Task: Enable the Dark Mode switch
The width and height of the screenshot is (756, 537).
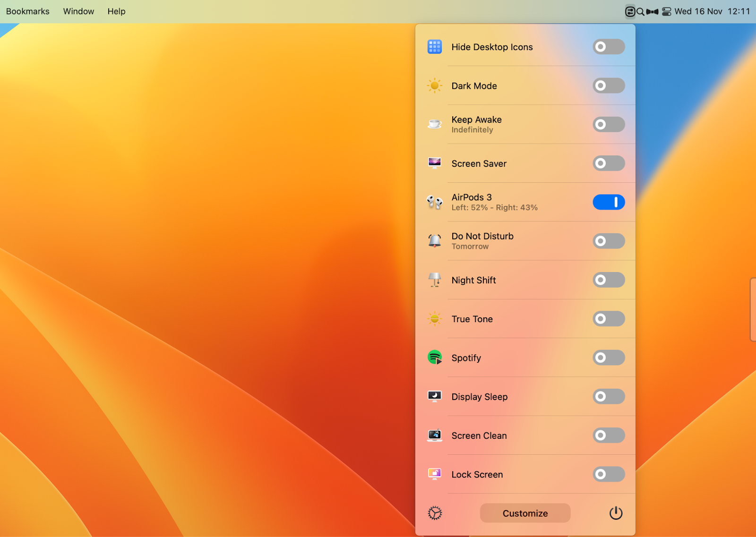Action: pos(609,85)
